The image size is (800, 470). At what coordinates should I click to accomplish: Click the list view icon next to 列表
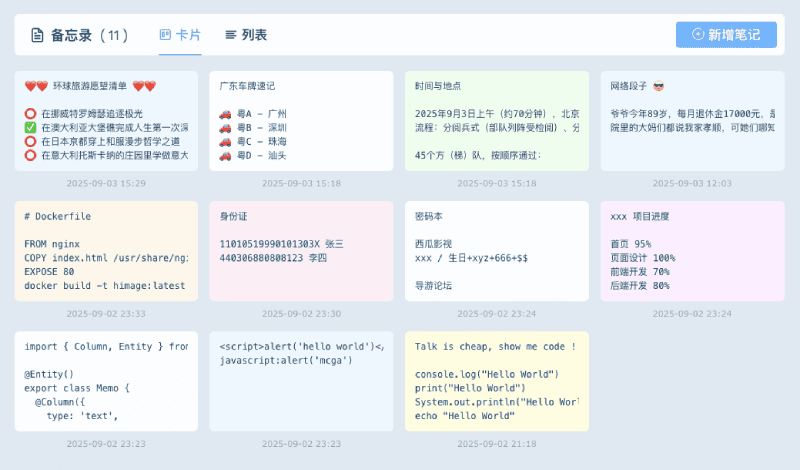[231, 35]
